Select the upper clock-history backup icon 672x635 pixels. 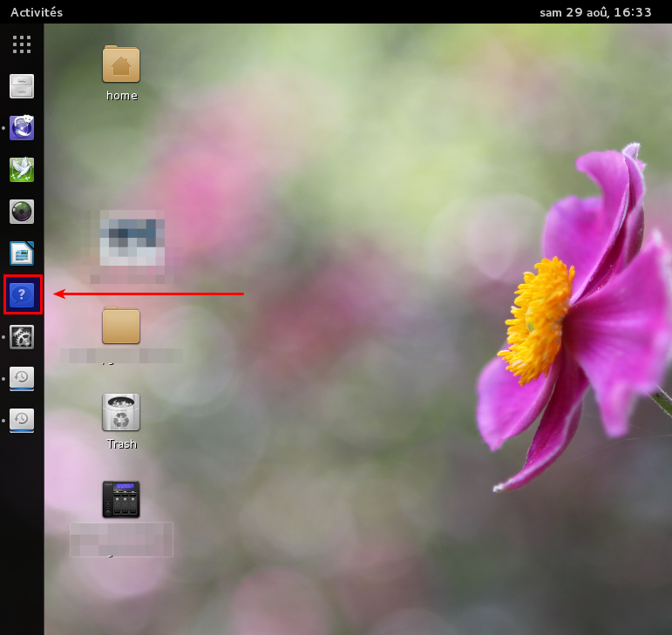pos(22,379)
